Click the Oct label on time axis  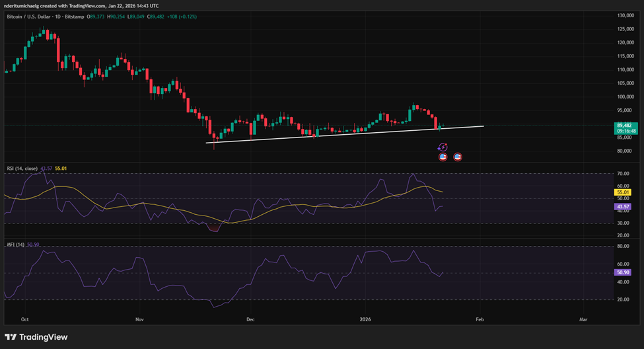click(x=24, y=319)
